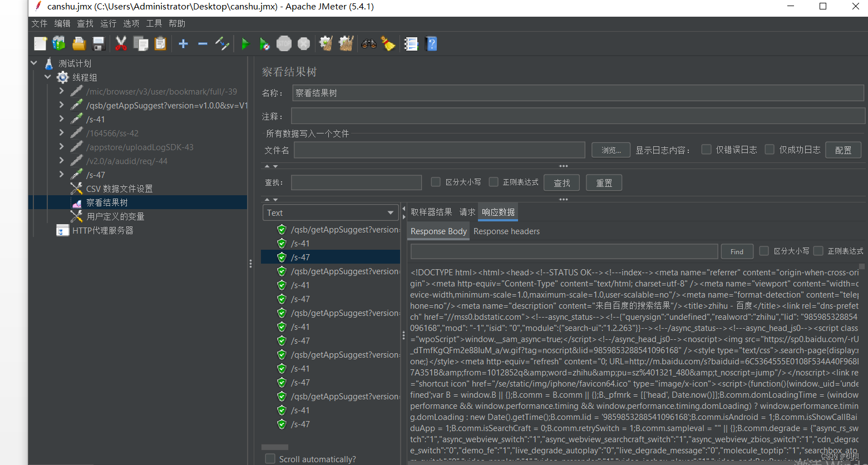Switch to Response headers tab
Image resolution: width=868 pixels, height=465 pixels.
[x=506, y=231]
